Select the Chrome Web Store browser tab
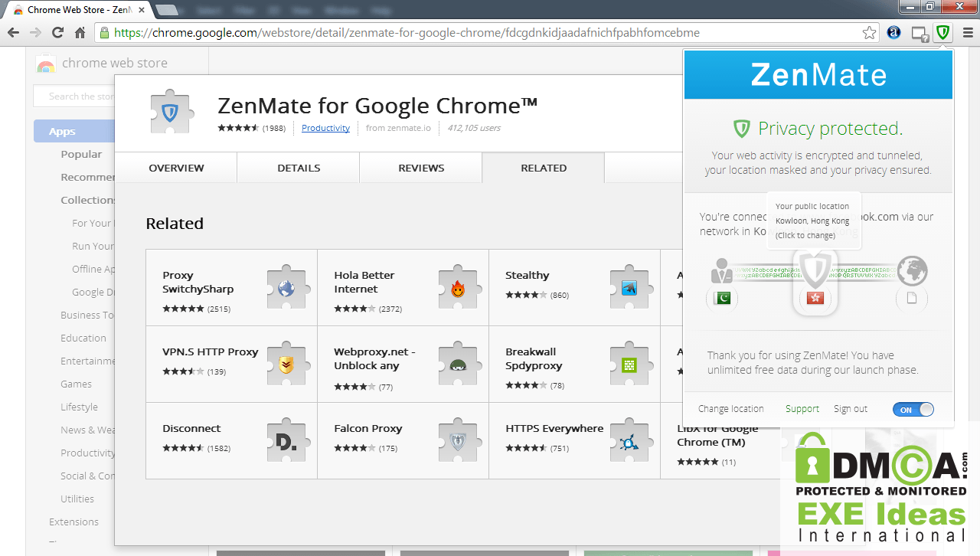 click(79, 10)
